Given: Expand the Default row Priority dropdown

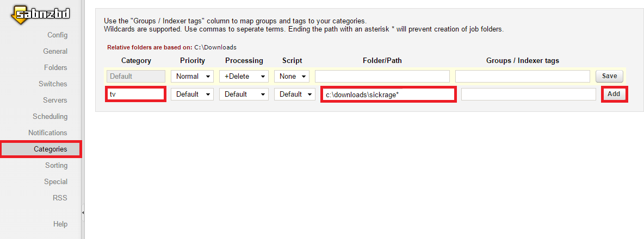Looking at the screenshot, I should (x=192, y=77).
